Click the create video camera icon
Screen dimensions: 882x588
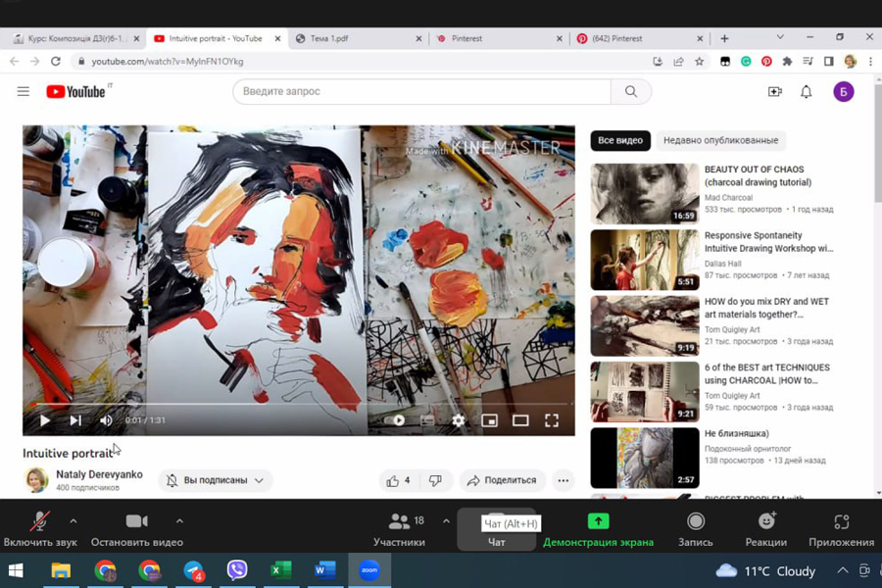[x=775, y=92]
